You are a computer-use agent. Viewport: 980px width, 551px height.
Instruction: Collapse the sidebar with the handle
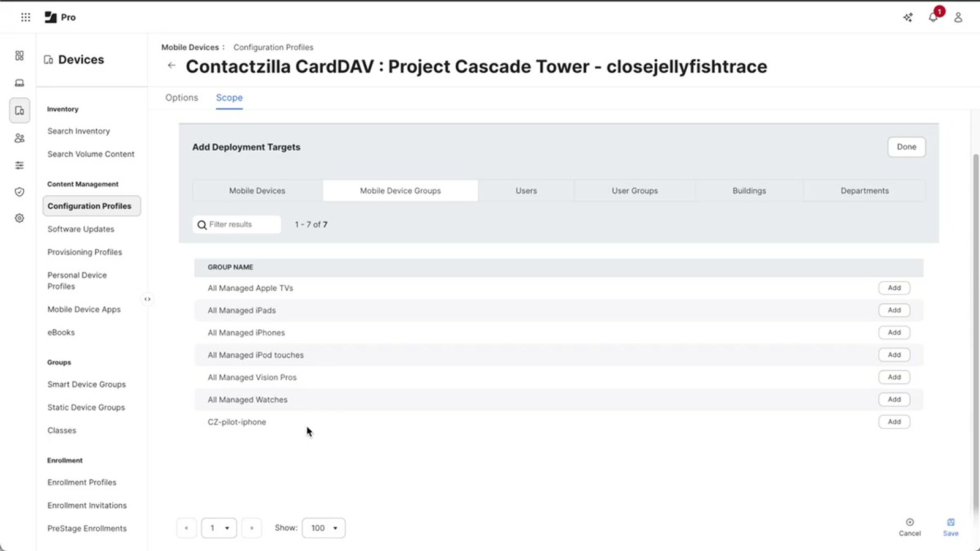pyautogui.click(x=147, y=299)
